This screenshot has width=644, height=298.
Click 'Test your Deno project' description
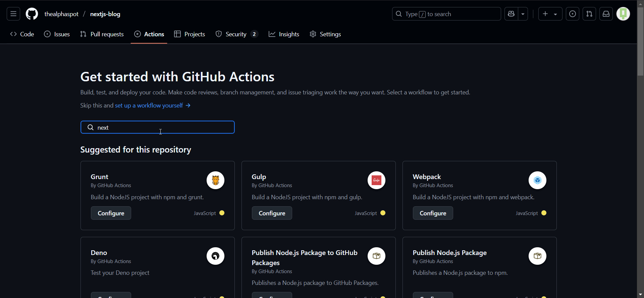[120, 273]
